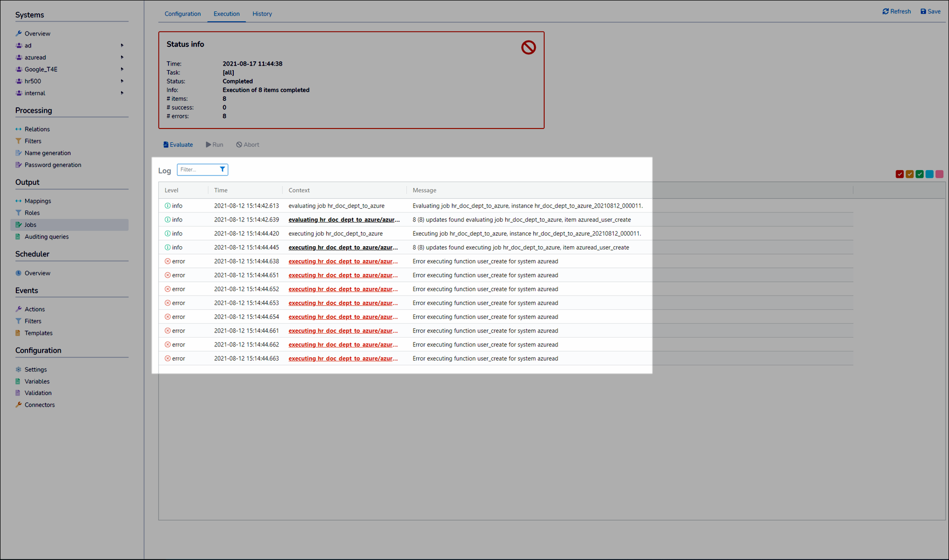Switch to the Configuration tab
The width and height of the screenshot is (949, 560).
pyautogui.click(x=182, y=14)
